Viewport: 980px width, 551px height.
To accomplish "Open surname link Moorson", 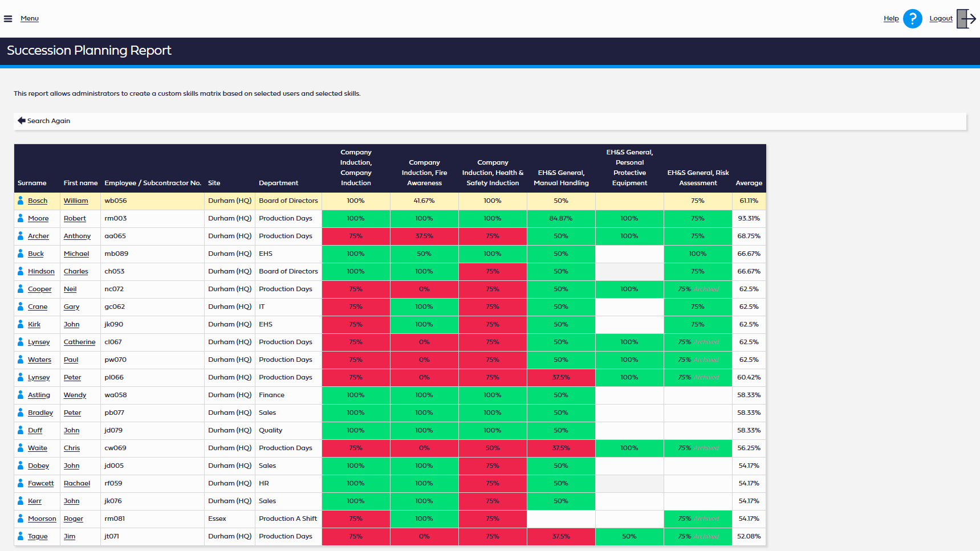I will [42, 519].
